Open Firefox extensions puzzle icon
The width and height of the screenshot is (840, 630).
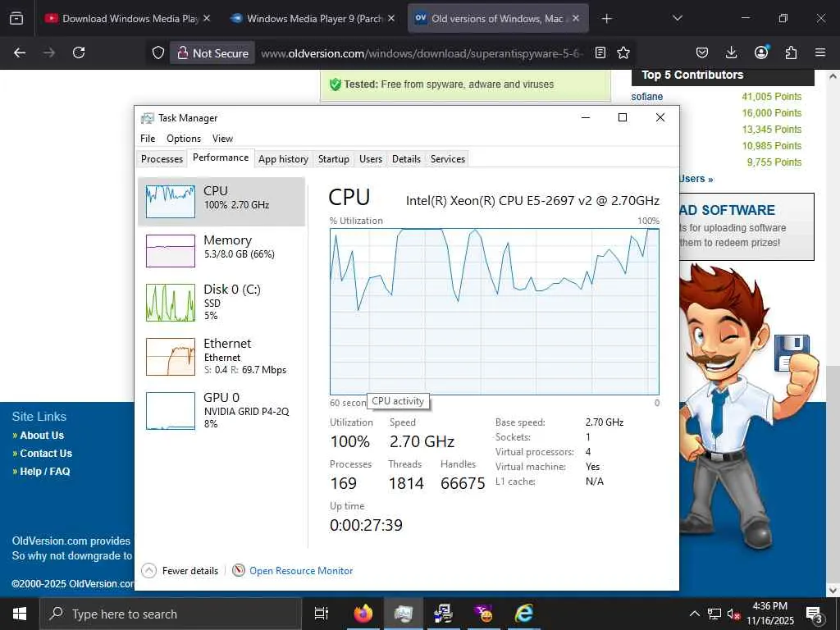pyautogui.click(x=791, y=52)
